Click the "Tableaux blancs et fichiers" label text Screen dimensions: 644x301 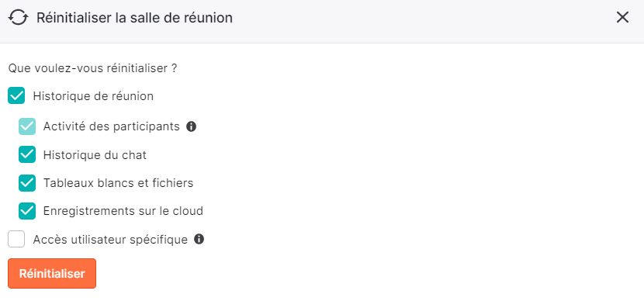click(x=118, y=183)
